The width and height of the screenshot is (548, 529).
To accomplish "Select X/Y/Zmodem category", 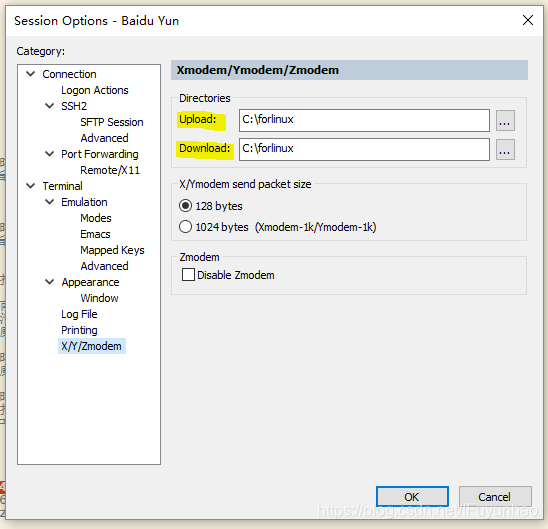I will (x=92, y=346).
